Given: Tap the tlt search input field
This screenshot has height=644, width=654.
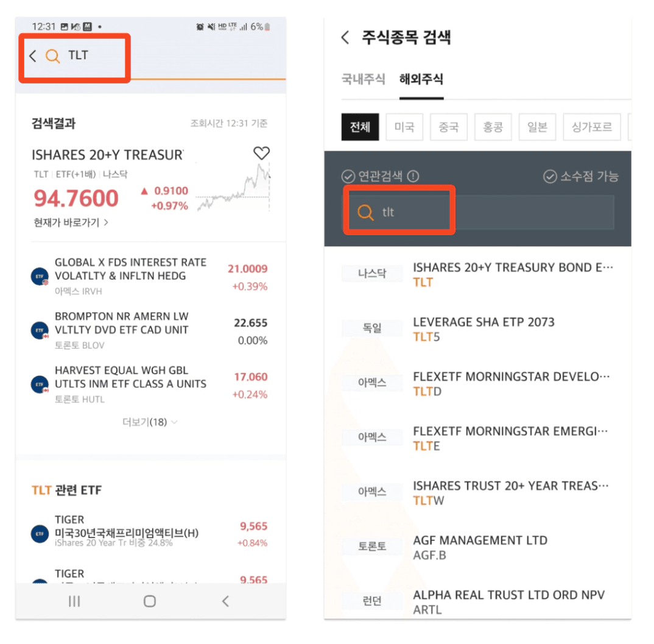Looking at the screenshot, I should (481, 212).
